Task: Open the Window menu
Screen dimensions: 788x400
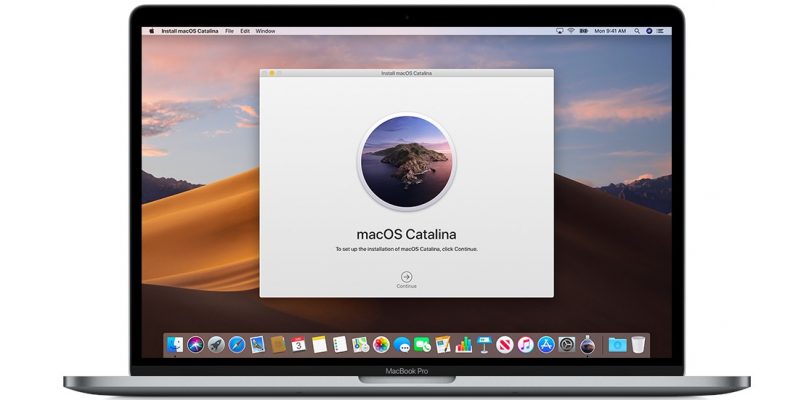Action: [x=265, y=31]
